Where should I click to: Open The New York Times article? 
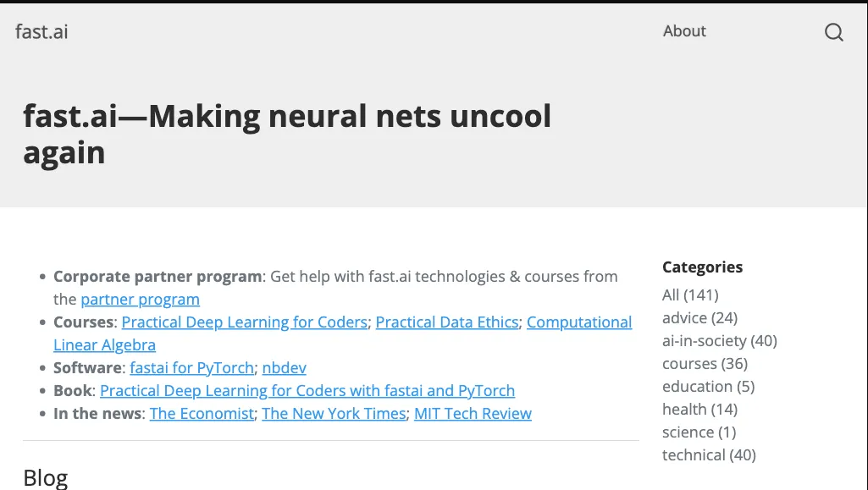click(x=334, y=414)
